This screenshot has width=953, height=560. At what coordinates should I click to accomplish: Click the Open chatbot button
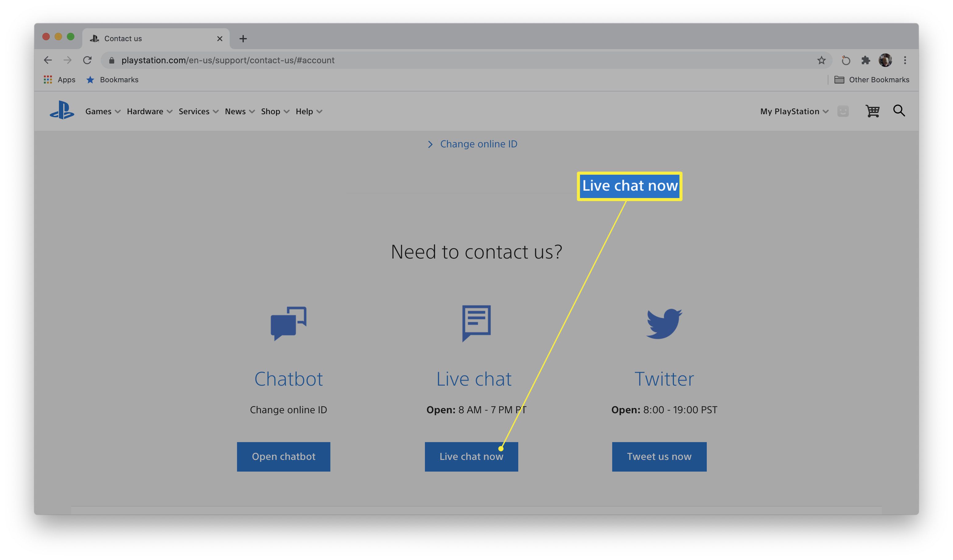coord(283,457)
